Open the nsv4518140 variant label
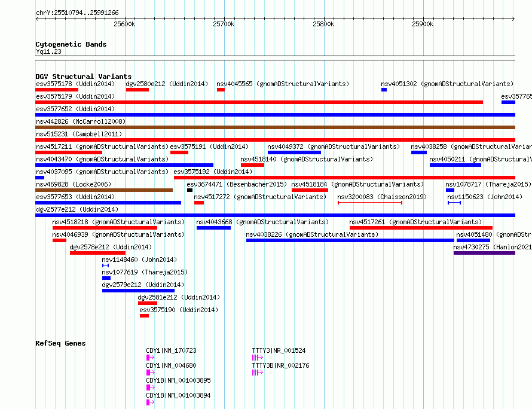 [x=307, y=159]
